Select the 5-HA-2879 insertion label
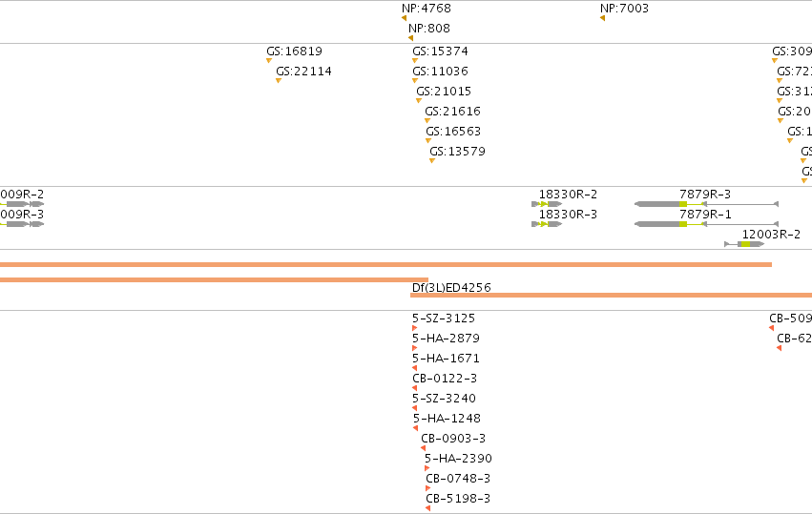Viewport: 812px width, 514px height. (x=446, y=339)
